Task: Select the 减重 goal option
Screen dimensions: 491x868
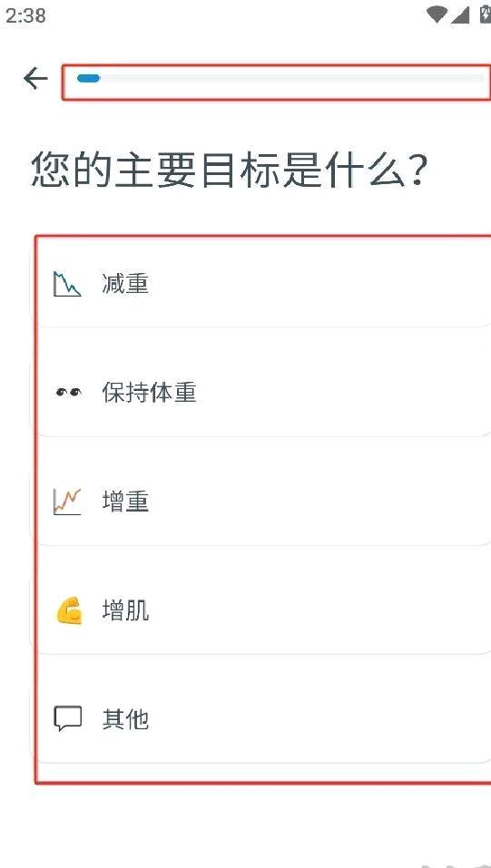Action: [x=260, y=284]
